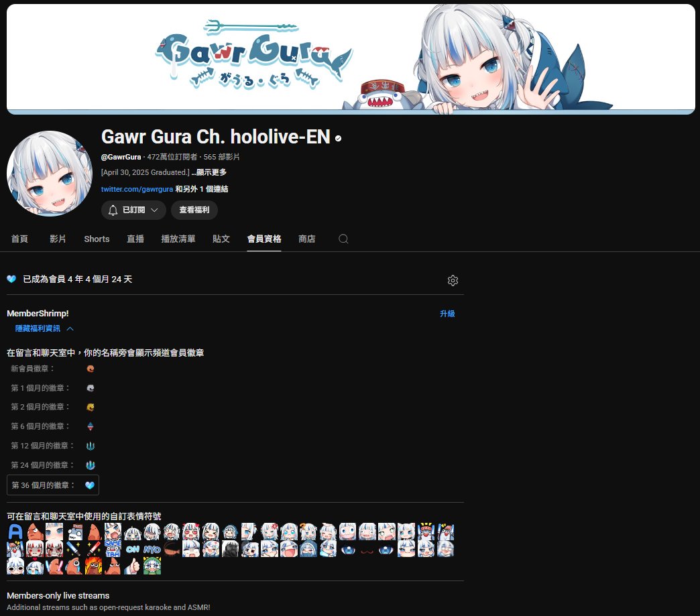This screenshot has width=700, height=616.
Task: Open the 直播 tab
Action: (135, 239)
